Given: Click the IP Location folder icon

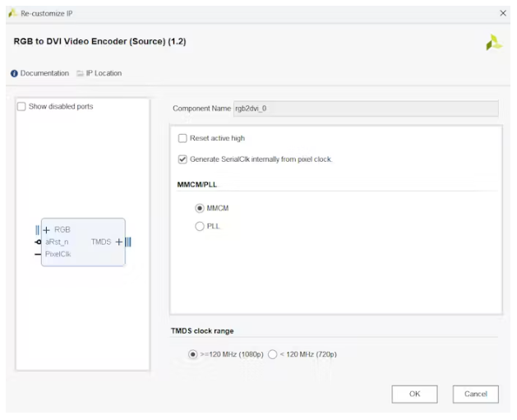Looking at the screenshot, I should (81, 73).
